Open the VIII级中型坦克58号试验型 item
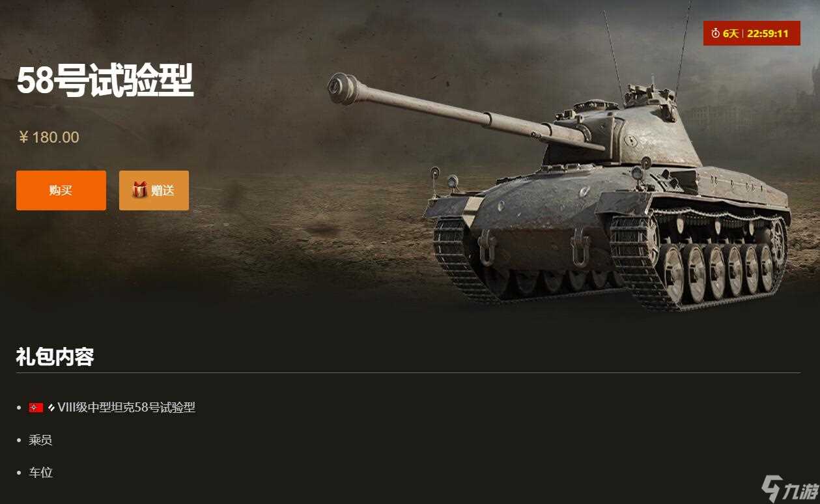Image resolution: width=820 pixels, height=504 pixels. click(126, 408)
